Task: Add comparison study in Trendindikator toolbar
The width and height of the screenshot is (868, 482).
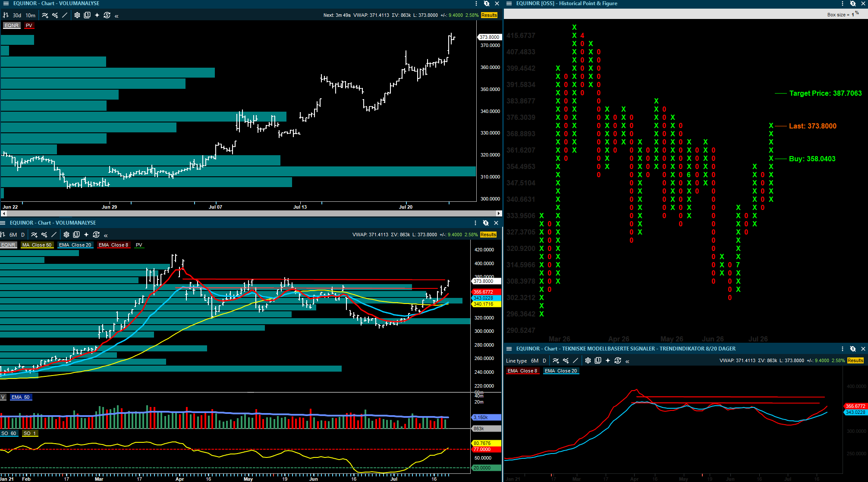Action: click(x=566, y=360)
